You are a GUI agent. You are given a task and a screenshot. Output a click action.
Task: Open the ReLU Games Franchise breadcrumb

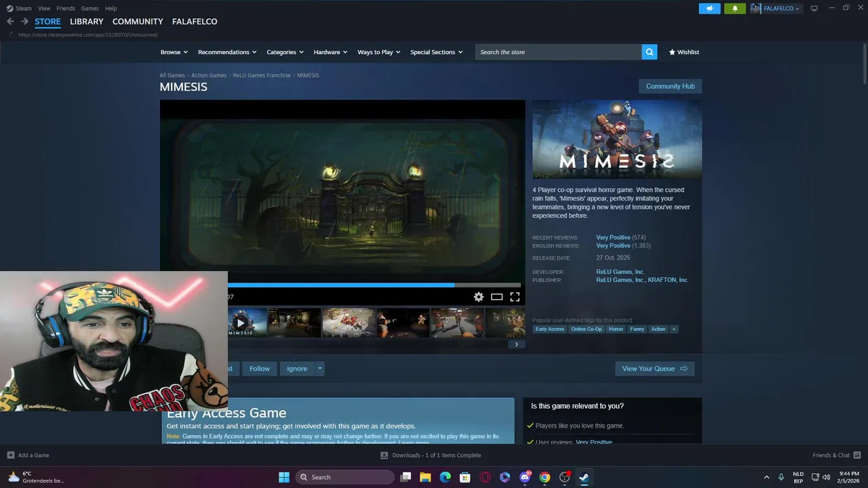click(262, 75)
